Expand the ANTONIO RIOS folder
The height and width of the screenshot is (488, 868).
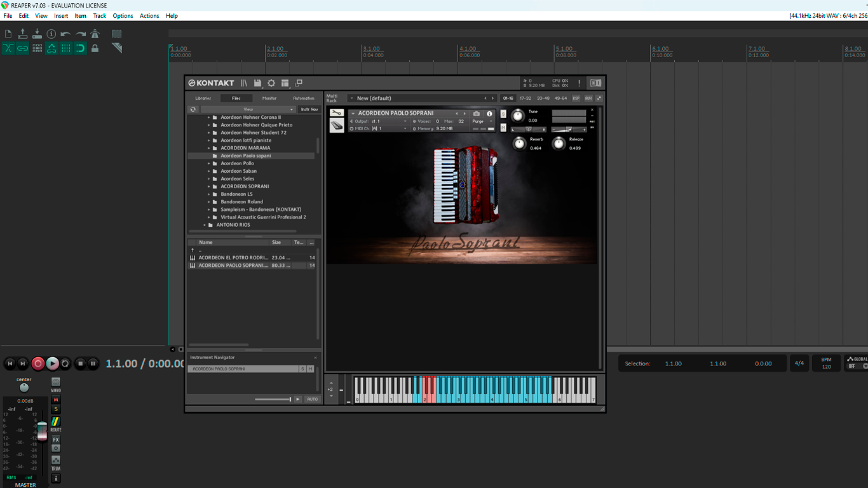pos(205,225)
